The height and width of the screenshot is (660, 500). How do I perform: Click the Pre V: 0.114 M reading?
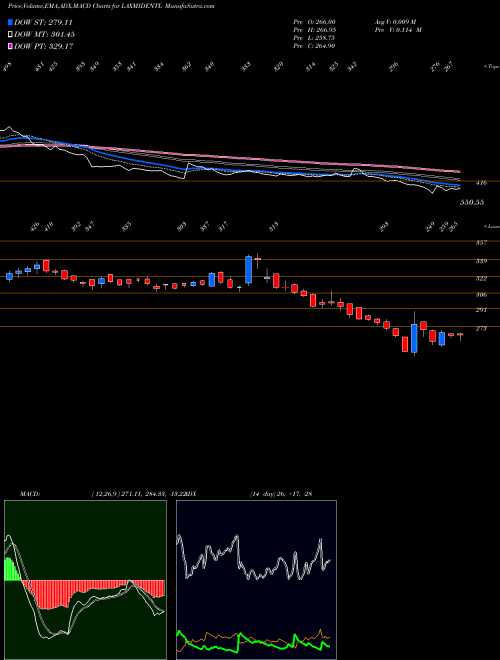pos(397,30)
